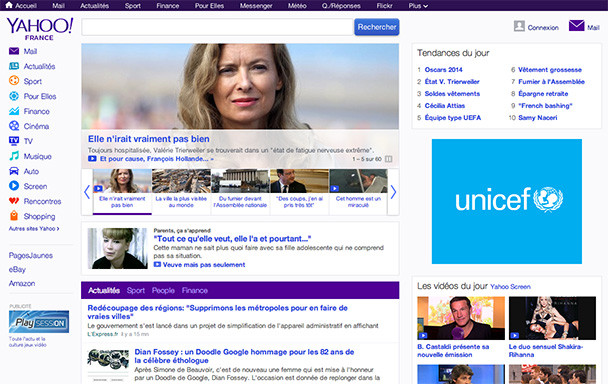Click into the Yahoo search field

coord(217,27)
